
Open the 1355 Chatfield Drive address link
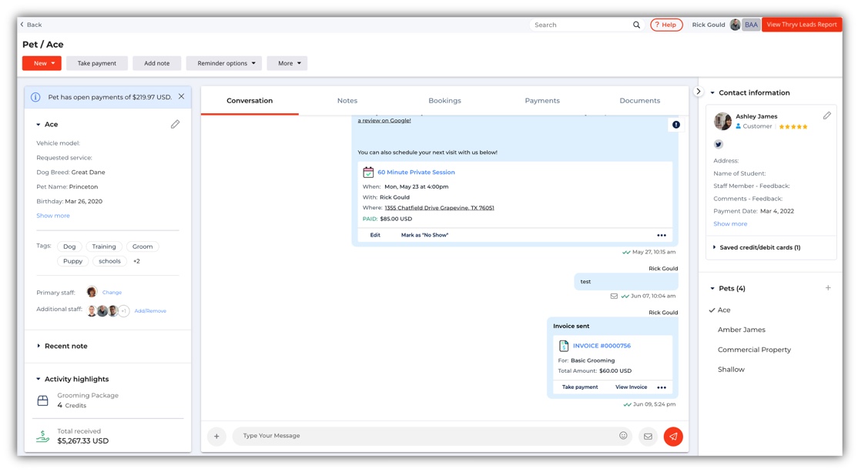440,208
